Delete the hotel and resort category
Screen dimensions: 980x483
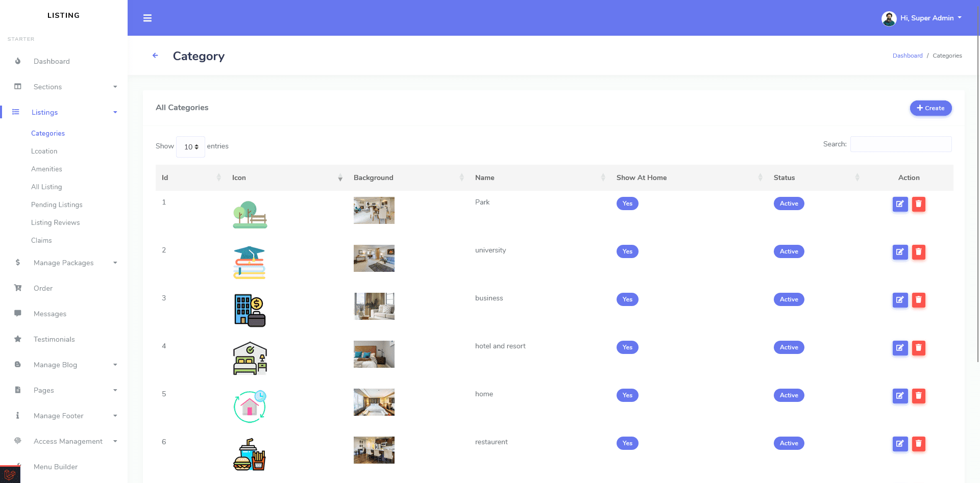pos(918,348)
